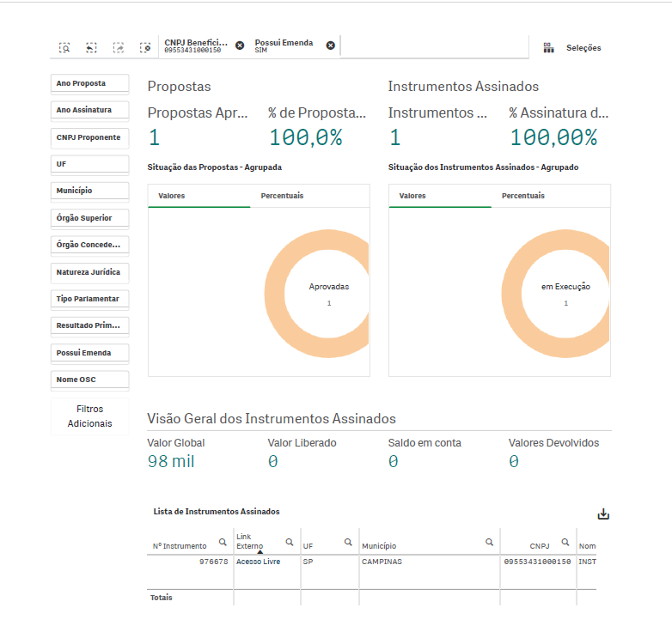Remove the Possui Emenda selection filter
The height and width of the screenshot is (638, 672).
pos(330,46)
